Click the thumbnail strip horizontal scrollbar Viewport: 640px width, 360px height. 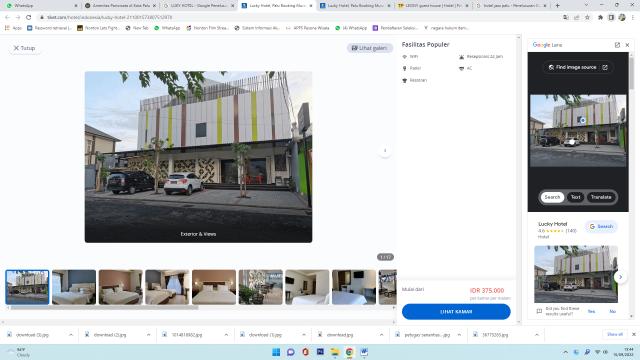[104, 308]
